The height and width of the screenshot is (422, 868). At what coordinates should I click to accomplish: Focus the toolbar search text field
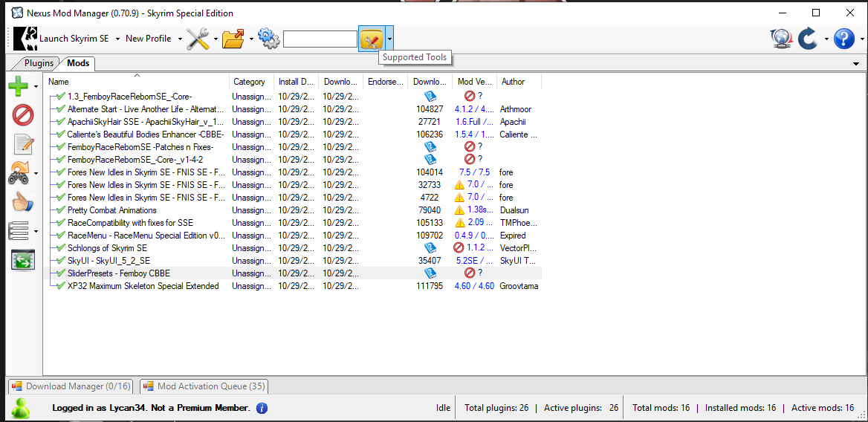[x=320, y=39]
